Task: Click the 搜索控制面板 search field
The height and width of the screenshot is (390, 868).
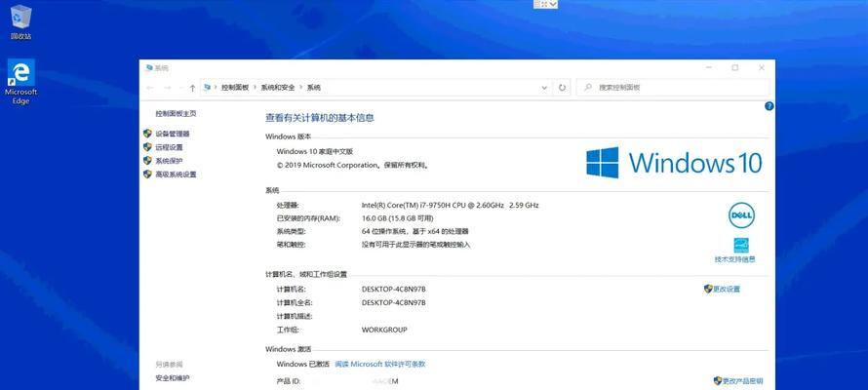Action: [x=673, y=88]
